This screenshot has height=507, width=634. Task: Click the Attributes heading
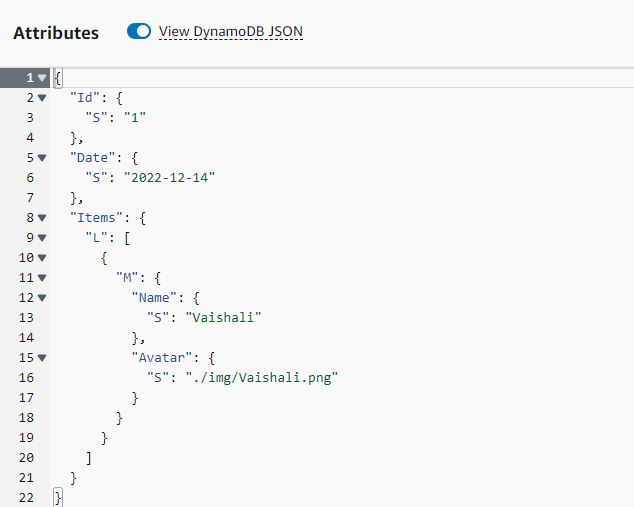[56, 33]
